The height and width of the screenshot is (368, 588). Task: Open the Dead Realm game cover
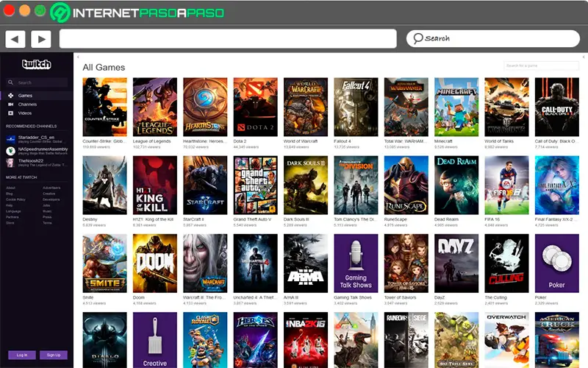(x=456, y=185)
